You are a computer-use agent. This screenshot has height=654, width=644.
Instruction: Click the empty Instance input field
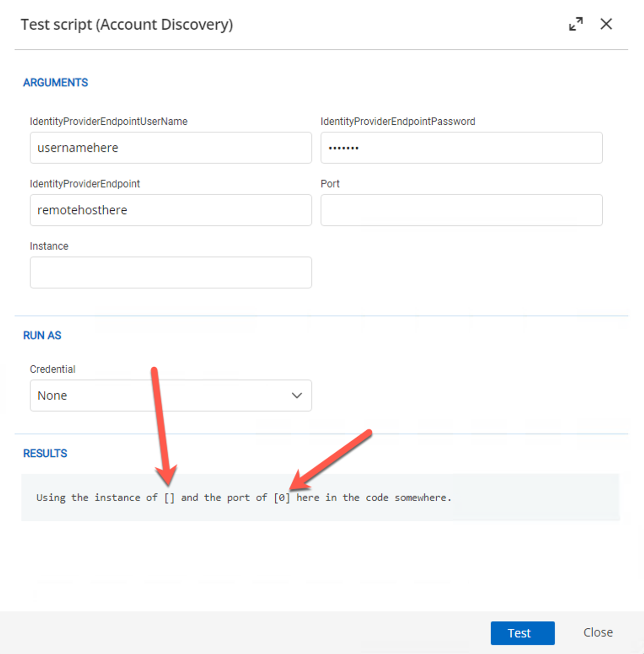click(x=171, y=272)
